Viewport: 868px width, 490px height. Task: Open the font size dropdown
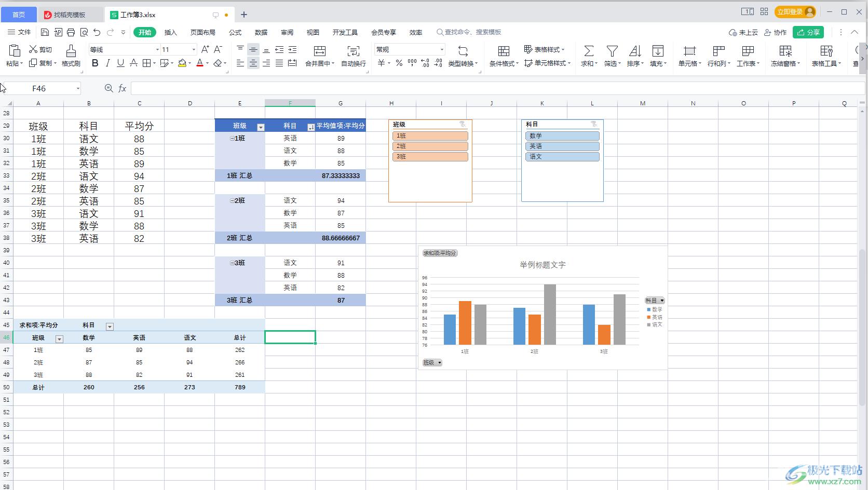pos(194,50)
